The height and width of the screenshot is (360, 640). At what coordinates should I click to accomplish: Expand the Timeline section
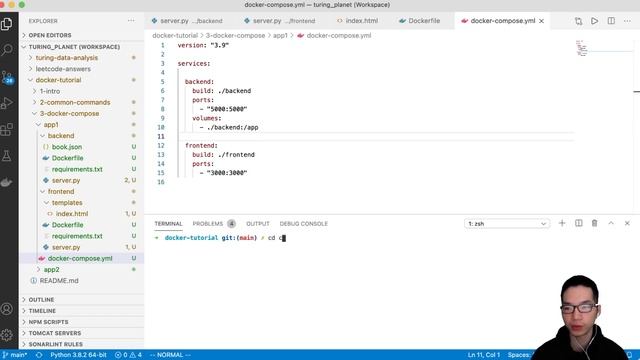(x=82, y=311)
